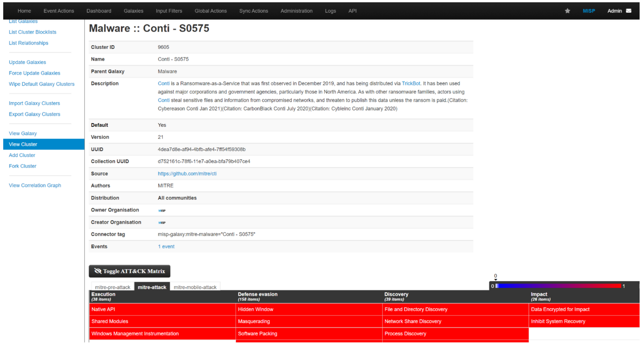Open the Home menu
This screenshot has width=644, height=347.
[24, 11]
